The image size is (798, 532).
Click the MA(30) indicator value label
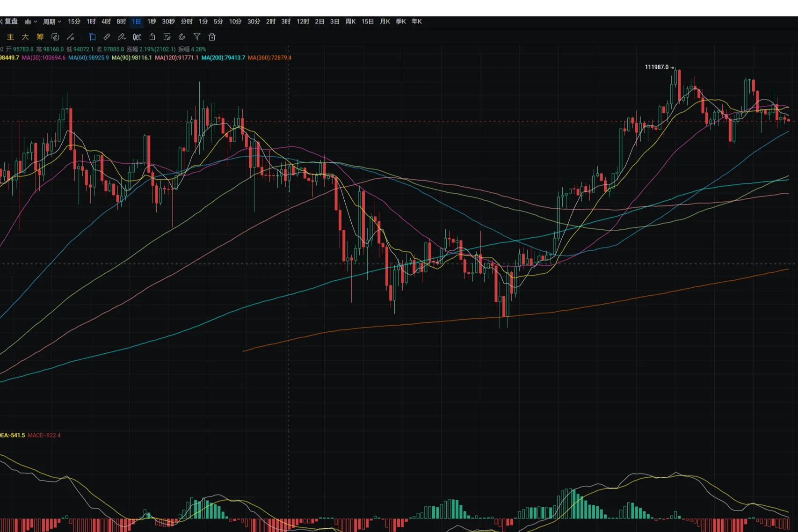click(44, 58)
